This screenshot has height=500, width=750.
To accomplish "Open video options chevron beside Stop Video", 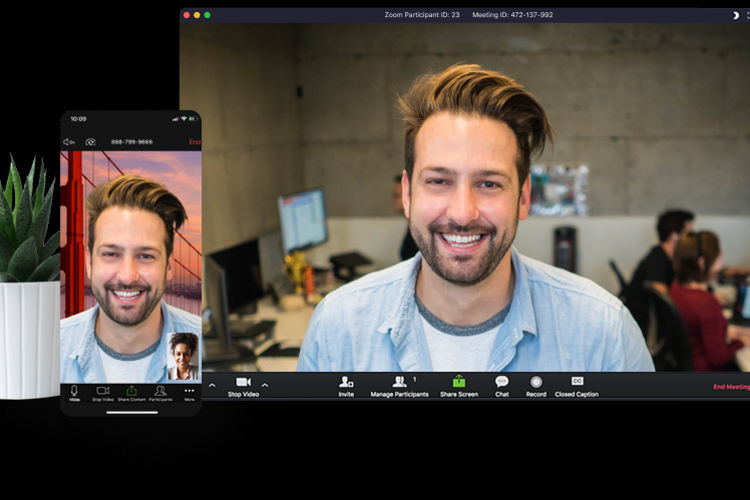I will click(x=265, y=385).
